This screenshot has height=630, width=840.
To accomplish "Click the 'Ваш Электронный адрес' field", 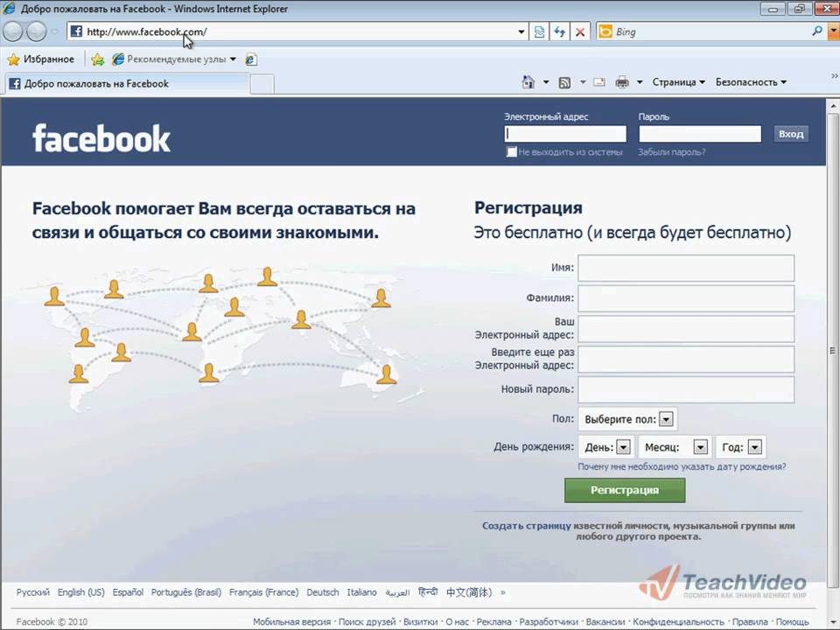I will pos(686,329).
